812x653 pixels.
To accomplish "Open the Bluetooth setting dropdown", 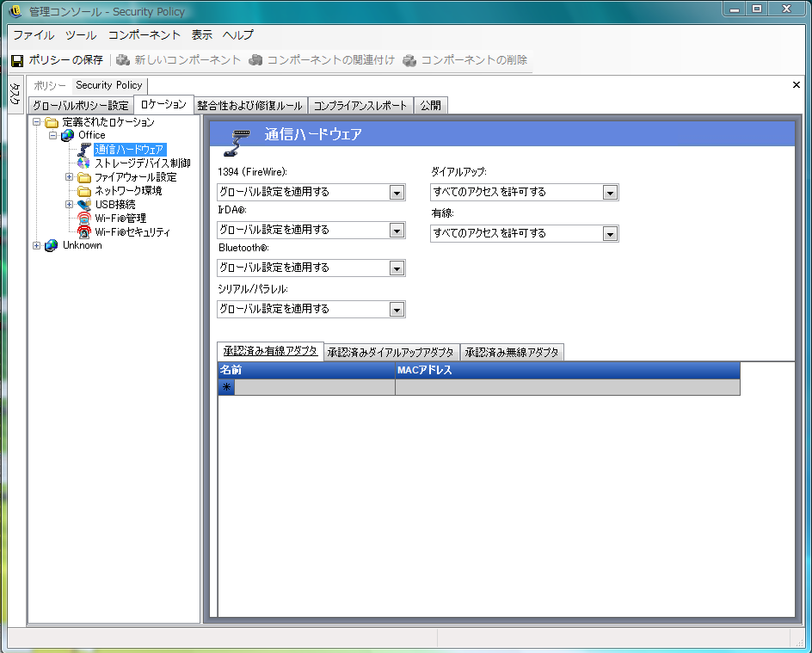I will [x=397, y=268].
